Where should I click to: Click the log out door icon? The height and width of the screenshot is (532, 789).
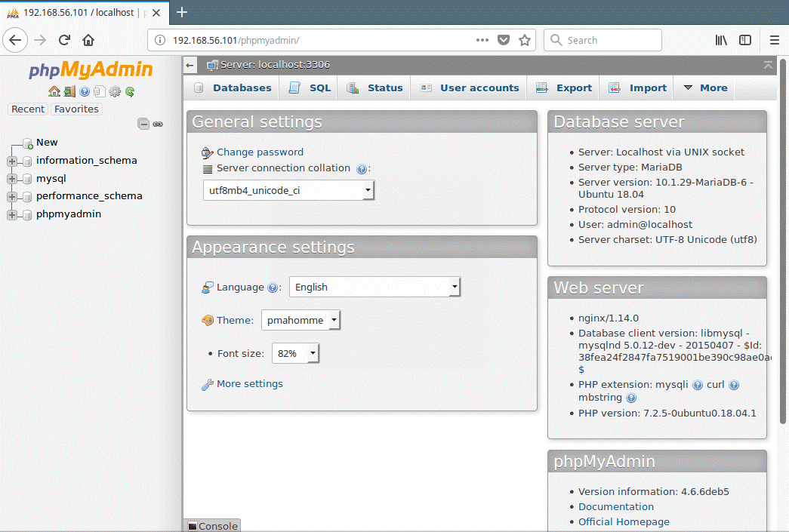[69, 91]
